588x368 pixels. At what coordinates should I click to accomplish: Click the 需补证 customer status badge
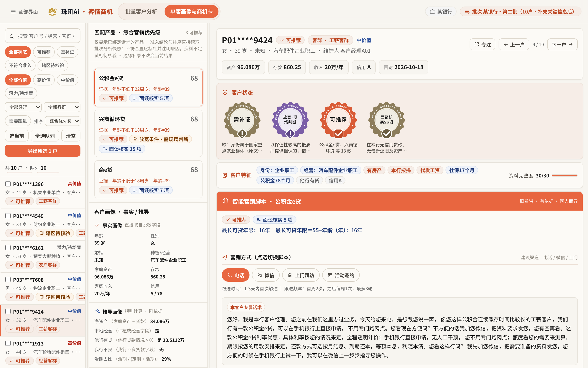click(x=242, y=120)
